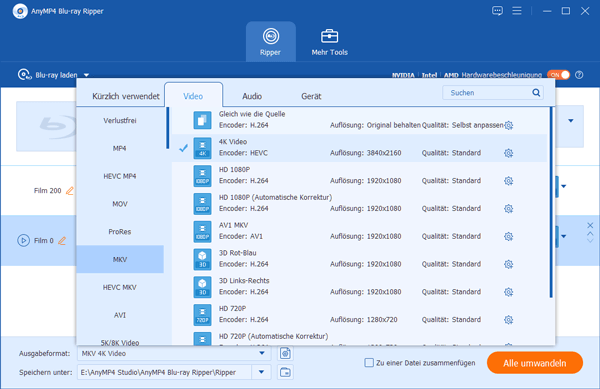This screenshot has height=389, width=600.
Task: Open settings gear for 3D Rot-Blau preset
Action: coord(509,264)
